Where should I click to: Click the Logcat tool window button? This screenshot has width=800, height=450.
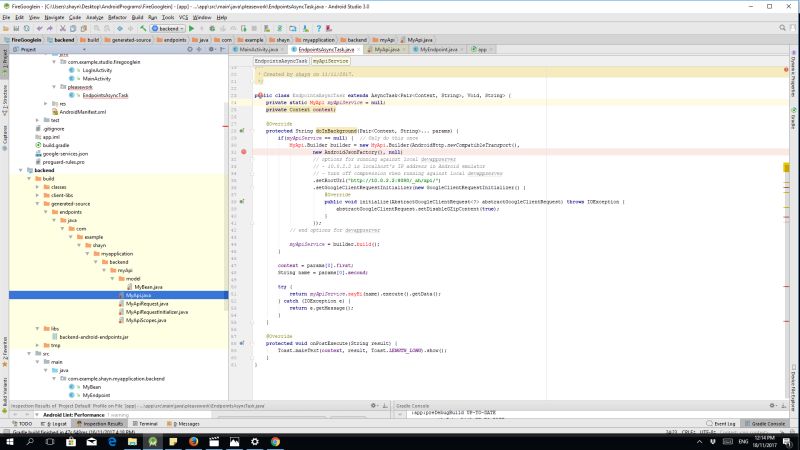click(58, 423)
